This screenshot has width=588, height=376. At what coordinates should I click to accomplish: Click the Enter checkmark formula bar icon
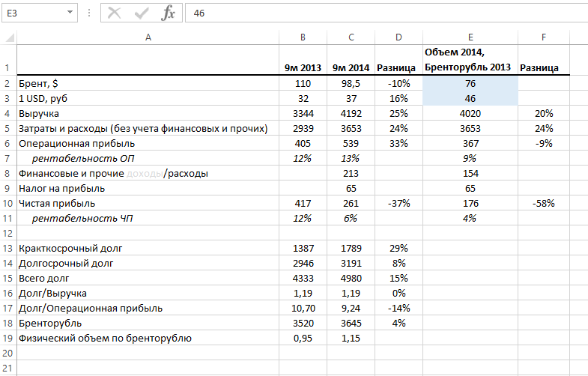click(x=142, y=13)
